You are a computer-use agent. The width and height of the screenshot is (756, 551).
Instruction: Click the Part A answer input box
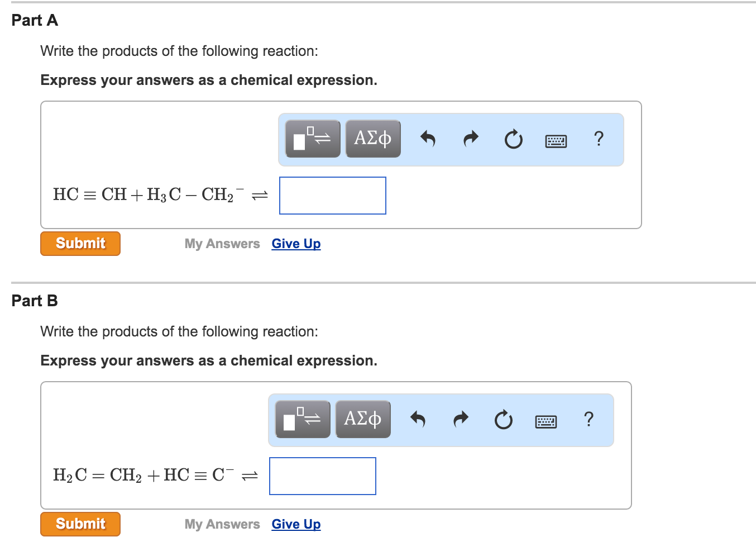pos(332,195)
